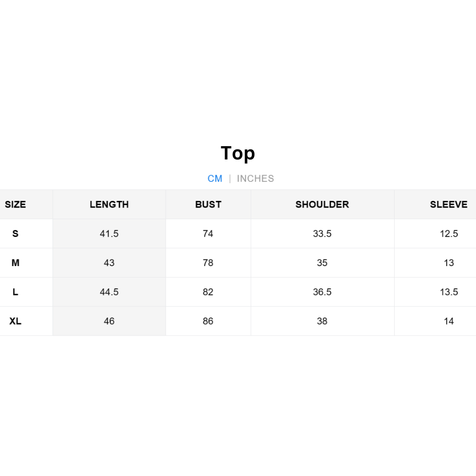Select the L size row label
The width and height of the screenshot is (476, 476).
point(15,292)
